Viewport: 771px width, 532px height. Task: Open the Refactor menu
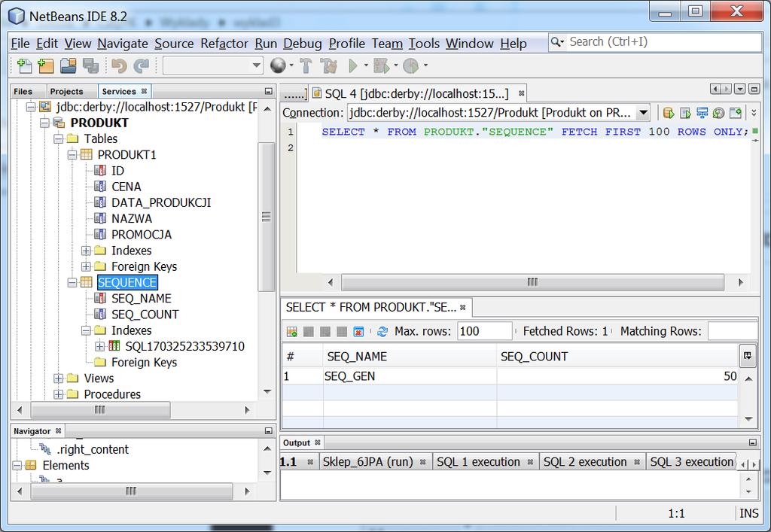click(224, 44)
